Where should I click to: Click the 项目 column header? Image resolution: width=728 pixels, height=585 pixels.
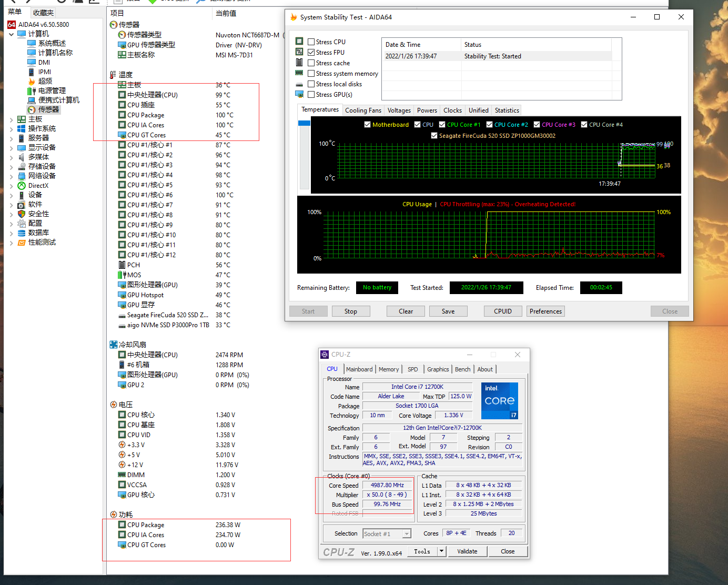pos(117,13)
